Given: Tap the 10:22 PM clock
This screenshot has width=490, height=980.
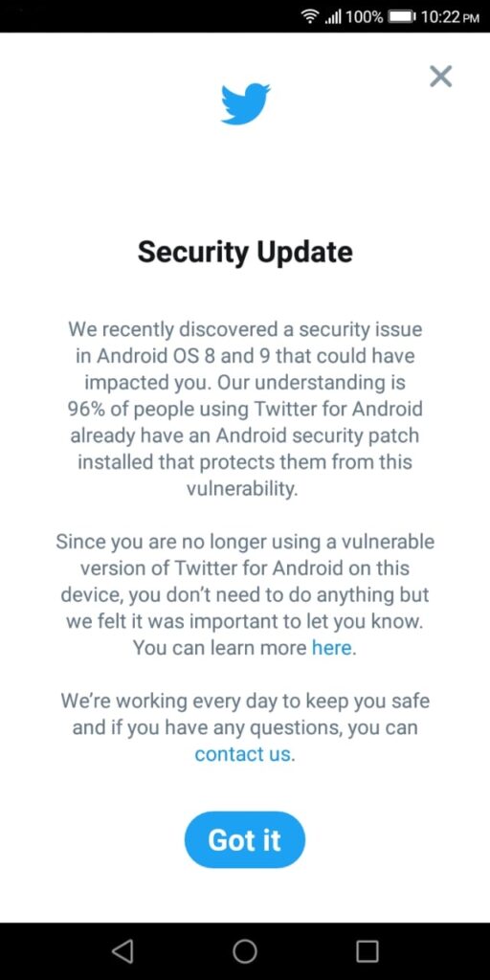Looking at the screenshot, I should [x=450, y=17].
